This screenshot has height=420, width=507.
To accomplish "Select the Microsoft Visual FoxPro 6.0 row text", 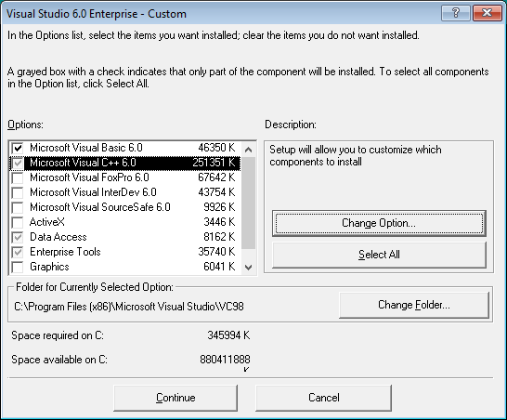I will click(89, 177).
